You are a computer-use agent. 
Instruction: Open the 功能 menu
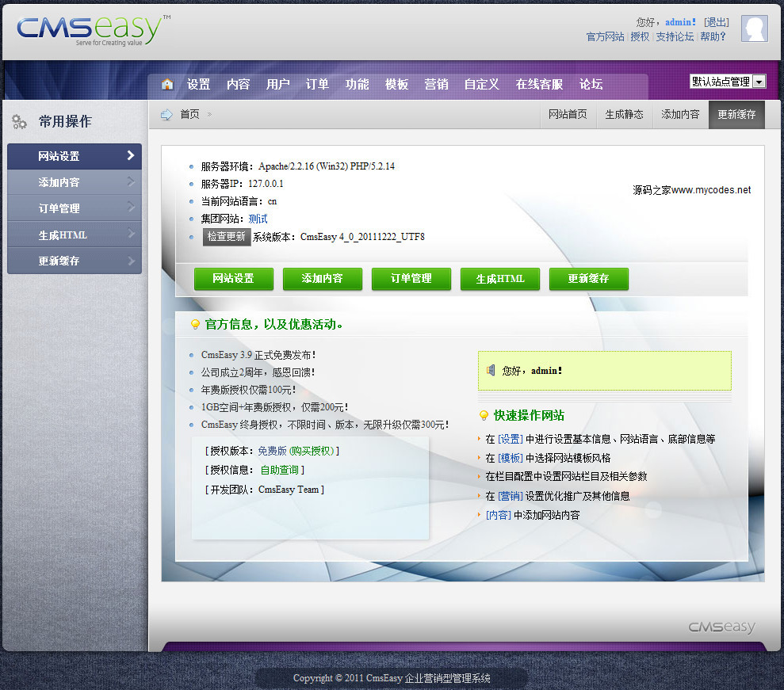tap(357, 84)
